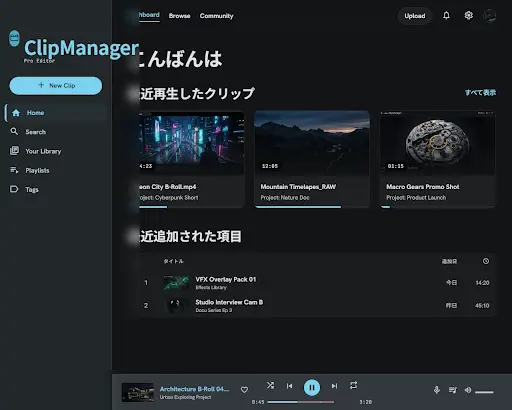Open the user profile avatar

click(x=489, y=16)
